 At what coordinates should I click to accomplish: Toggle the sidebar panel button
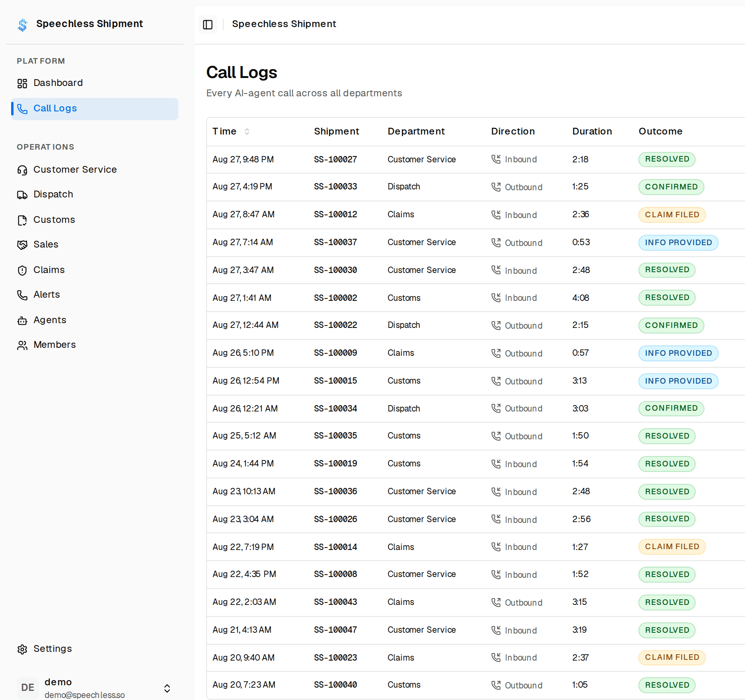[x=208, y=24]
